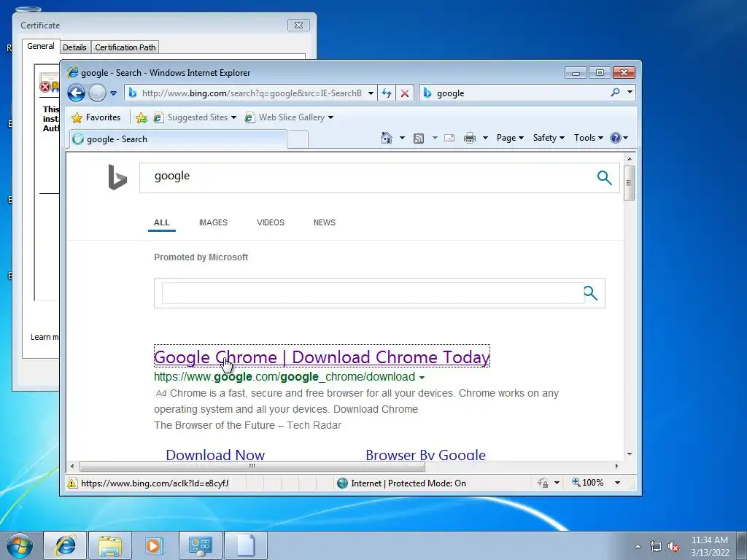747x560 pixels.
Task: Select the ALL results tab
Action: [161, 222]
